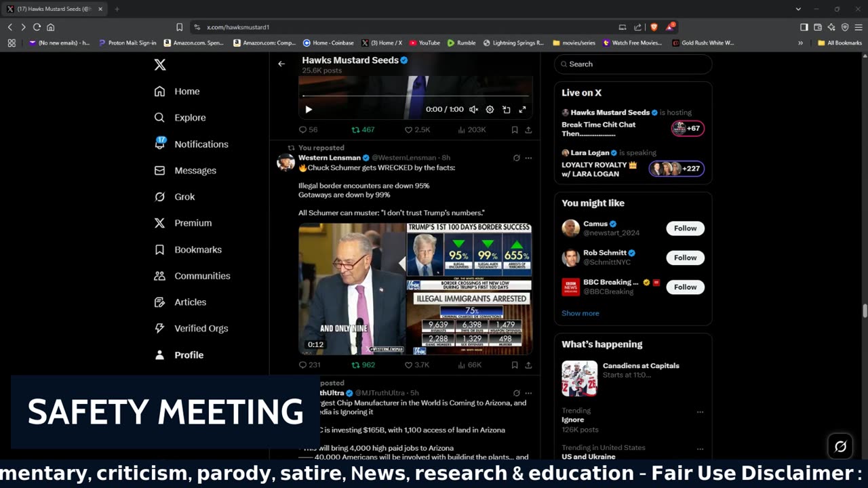Open Profile in sidebar

click(179, 354)
